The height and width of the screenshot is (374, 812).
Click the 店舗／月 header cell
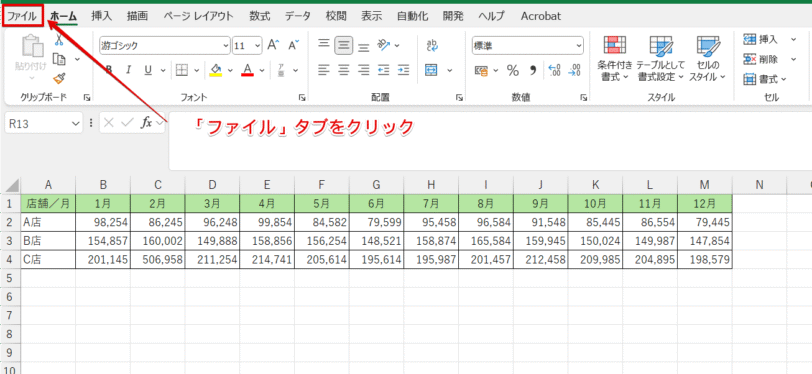48,203
